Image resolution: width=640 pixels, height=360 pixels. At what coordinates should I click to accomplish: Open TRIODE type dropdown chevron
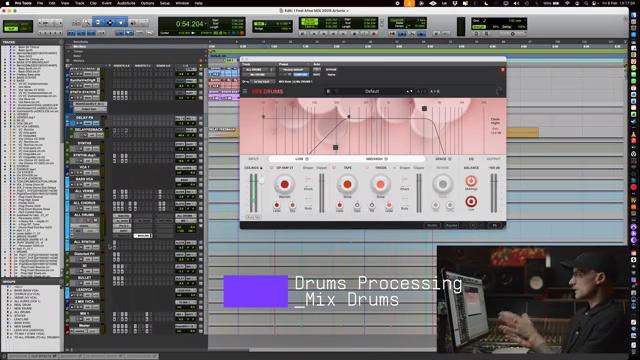point(394,168)
